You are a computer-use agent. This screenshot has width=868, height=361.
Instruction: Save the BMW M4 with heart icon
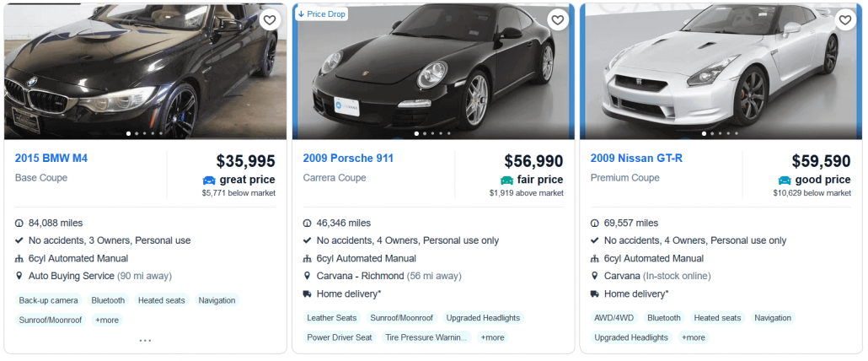click(269, 20)
